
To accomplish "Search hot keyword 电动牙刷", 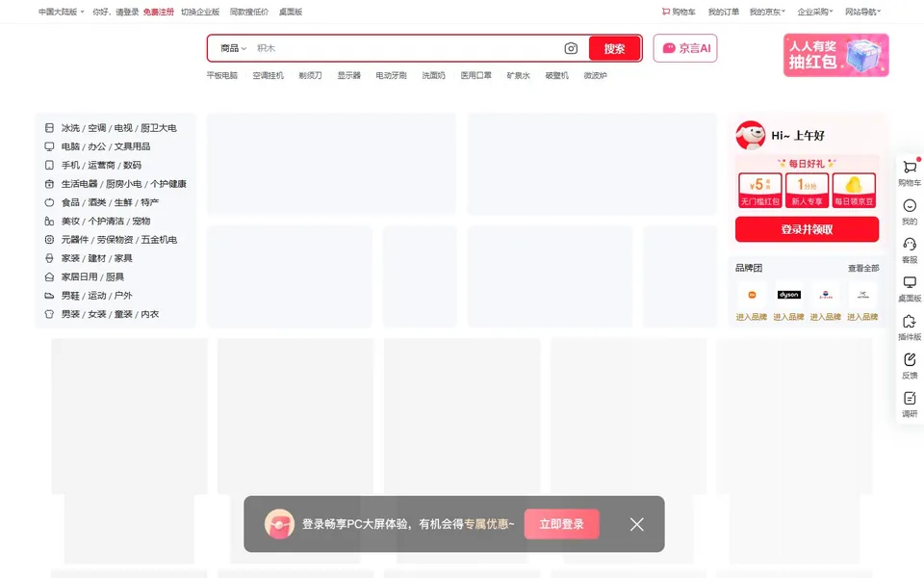I will 392,75.
